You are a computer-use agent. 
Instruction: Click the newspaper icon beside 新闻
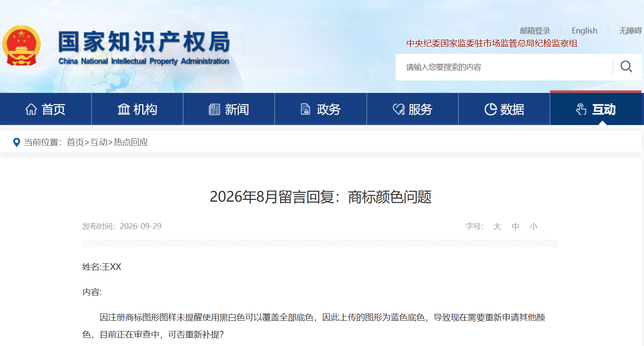[215, 109]
